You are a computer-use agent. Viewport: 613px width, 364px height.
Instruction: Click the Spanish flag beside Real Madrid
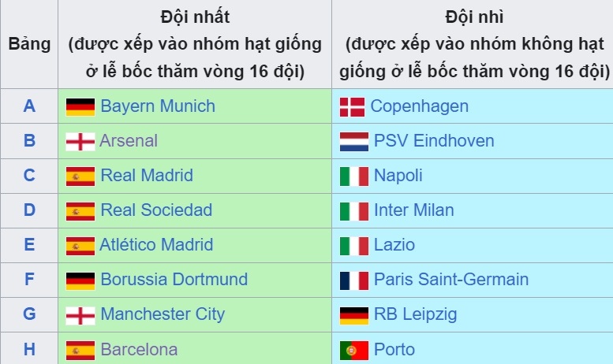(80, 176)
